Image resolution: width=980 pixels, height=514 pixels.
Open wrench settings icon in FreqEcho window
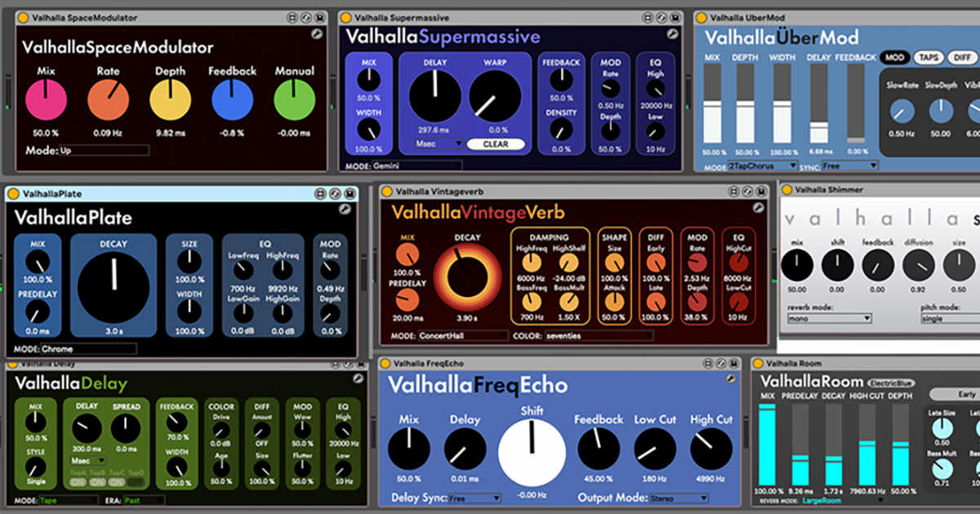coord(731,379)
